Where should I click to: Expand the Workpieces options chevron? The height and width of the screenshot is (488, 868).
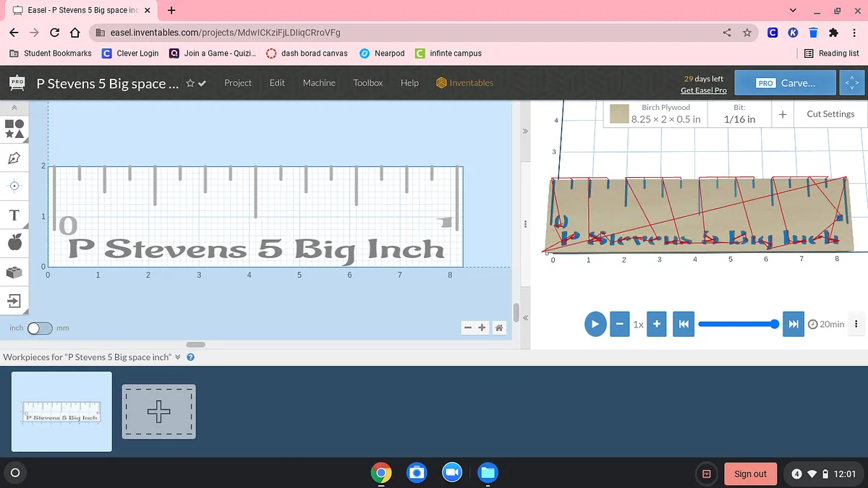[178, 357]
